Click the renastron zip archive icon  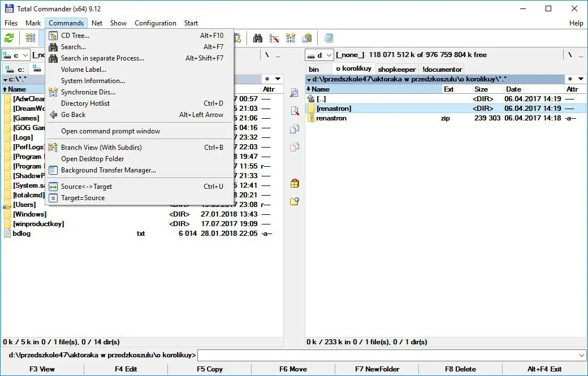click(310, 118)
